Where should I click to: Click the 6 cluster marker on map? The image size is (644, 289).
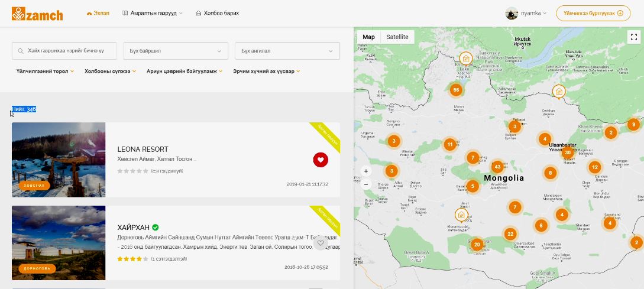tap(541, 225)
